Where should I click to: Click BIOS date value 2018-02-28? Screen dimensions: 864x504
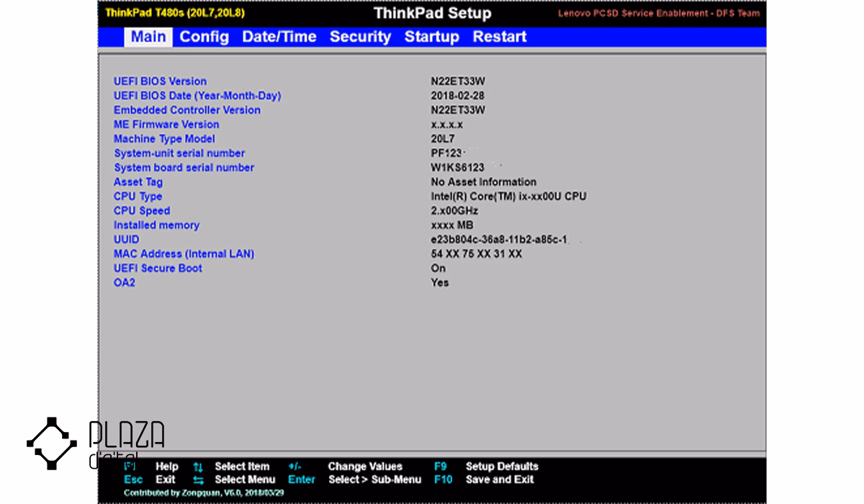coord(457,96)
